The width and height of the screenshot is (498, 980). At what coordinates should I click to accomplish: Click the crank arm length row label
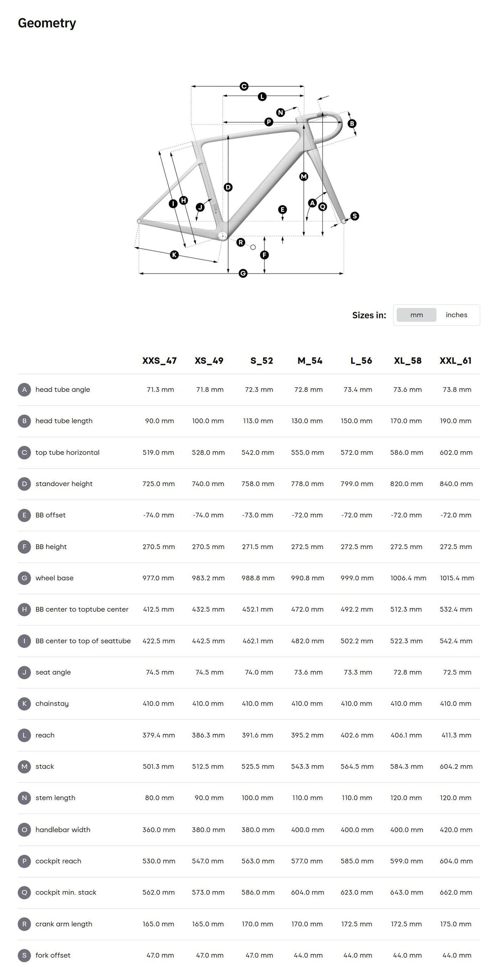64,924
